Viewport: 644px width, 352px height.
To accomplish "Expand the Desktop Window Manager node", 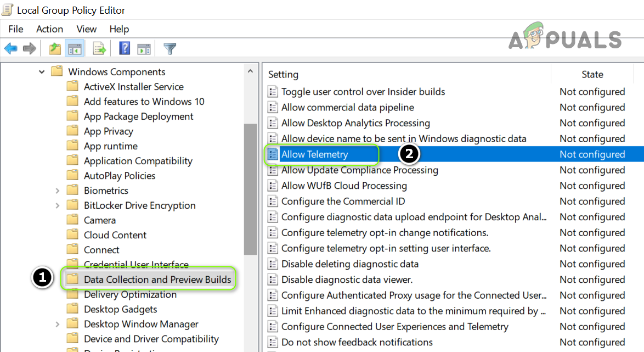I will (x=58, y=324).
